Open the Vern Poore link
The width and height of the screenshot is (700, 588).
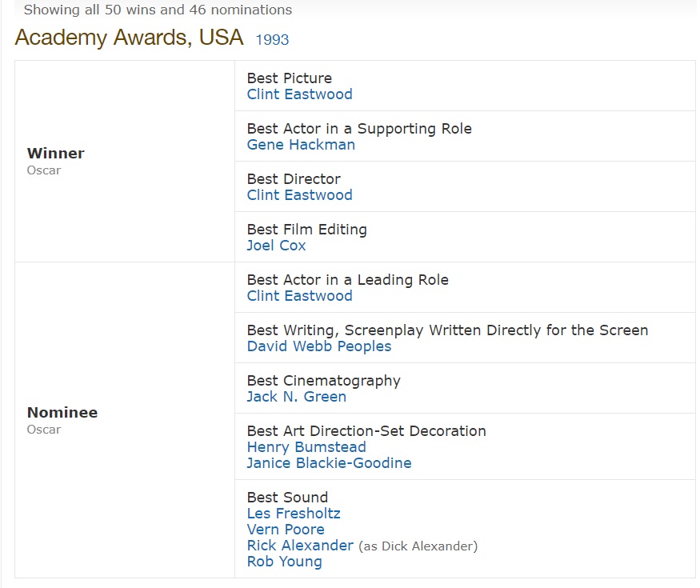coord(286,530)
